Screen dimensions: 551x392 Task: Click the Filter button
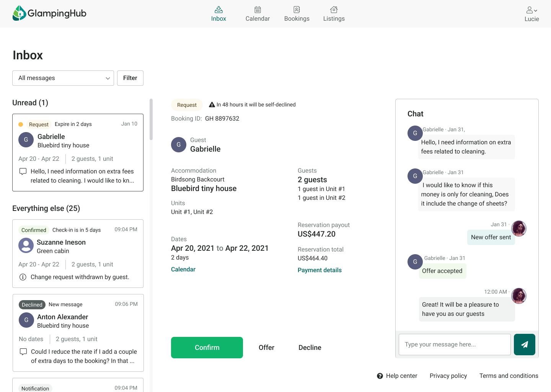pyautogui.click(x=130, y=78)
